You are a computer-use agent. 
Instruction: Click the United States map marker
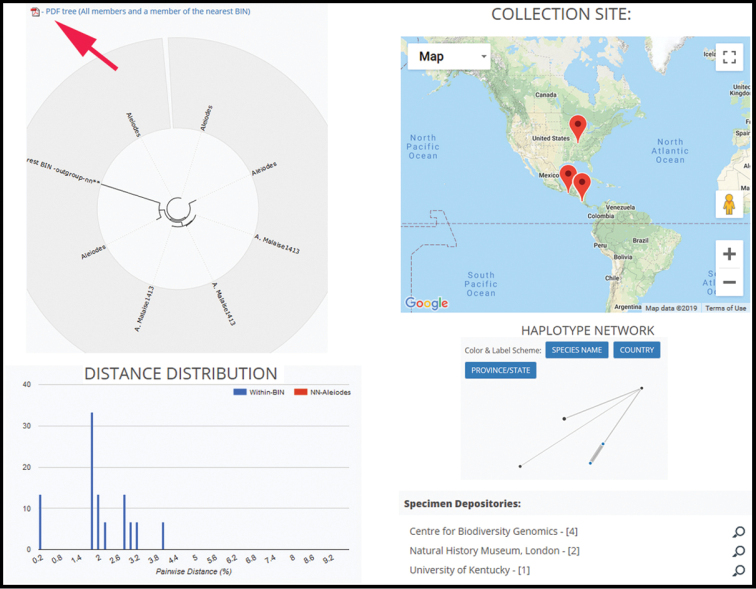[x=577, y=127]
